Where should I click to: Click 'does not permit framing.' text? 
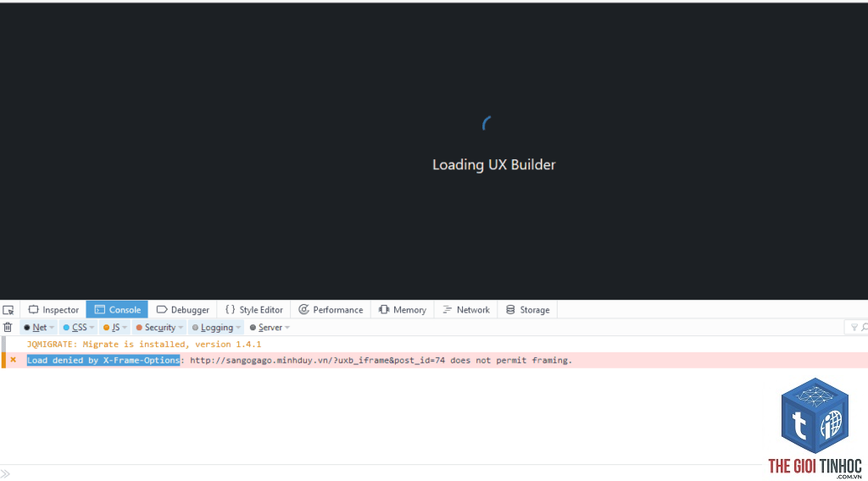point(511,360)
